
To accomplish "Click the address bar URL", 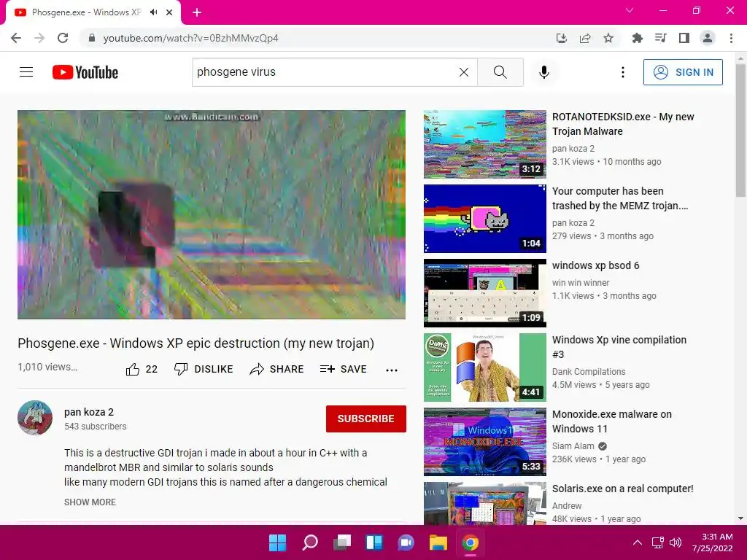I will tap(190, 38).
